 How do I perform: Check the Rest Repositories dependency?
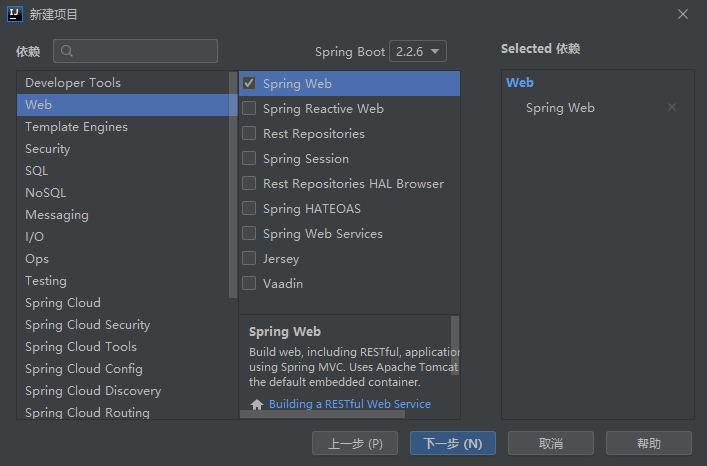[249, 133]
